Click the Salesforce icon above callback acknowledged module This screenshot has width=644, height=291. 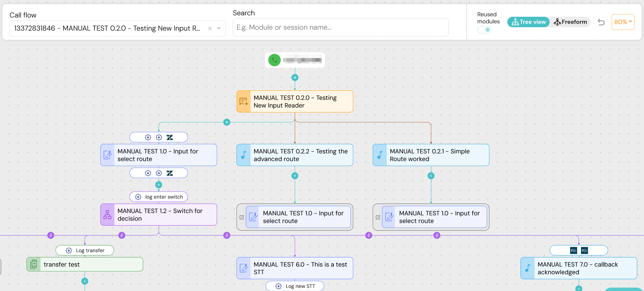tap(574, 250)
